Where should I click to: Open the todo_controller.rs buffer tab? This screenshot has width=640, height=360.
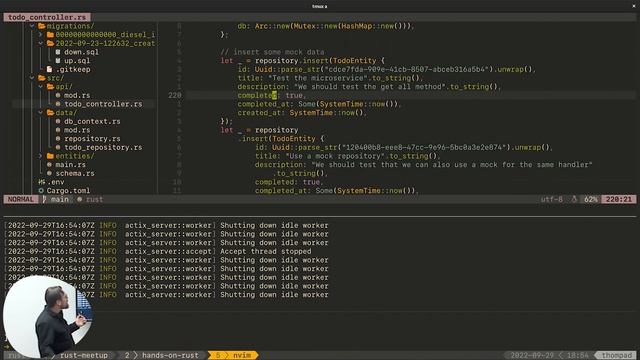click(47, 17)
